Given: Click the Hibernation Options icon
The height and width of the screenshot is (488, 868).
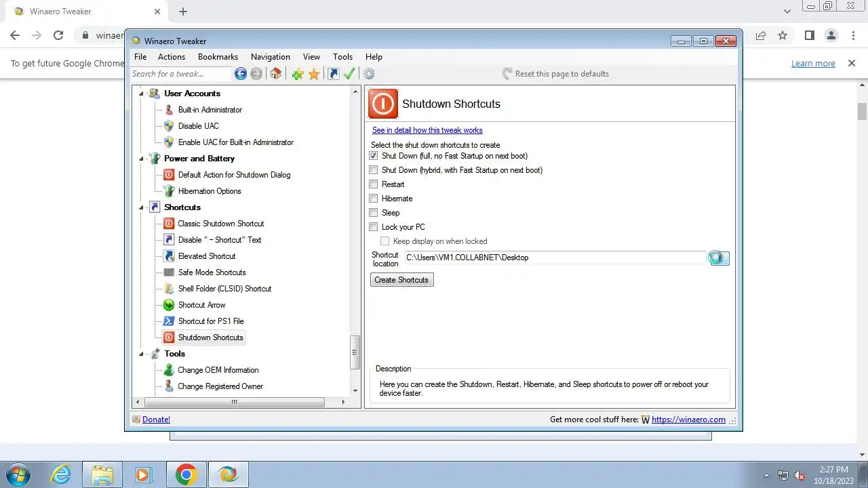Looking at the screenshot, I should 169,191.
